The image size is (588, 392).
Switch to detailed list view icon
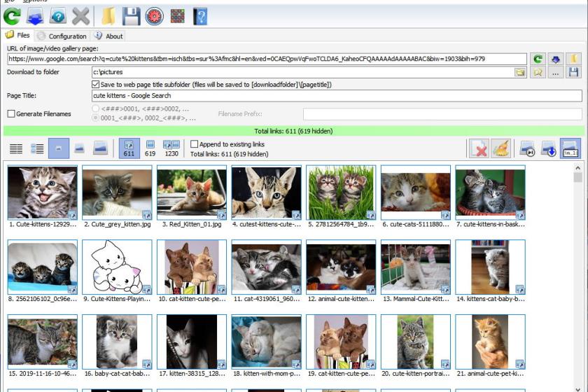point(37,148)
